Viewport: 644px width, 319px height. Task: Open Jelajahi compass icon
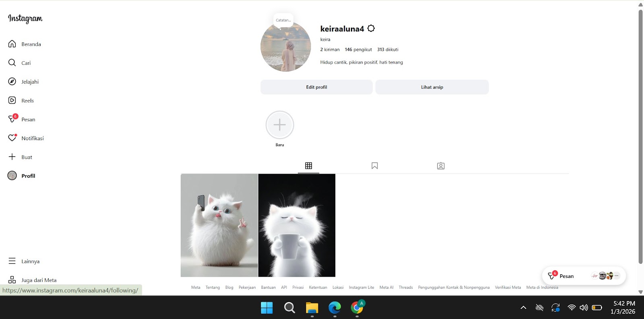(12, 82)
